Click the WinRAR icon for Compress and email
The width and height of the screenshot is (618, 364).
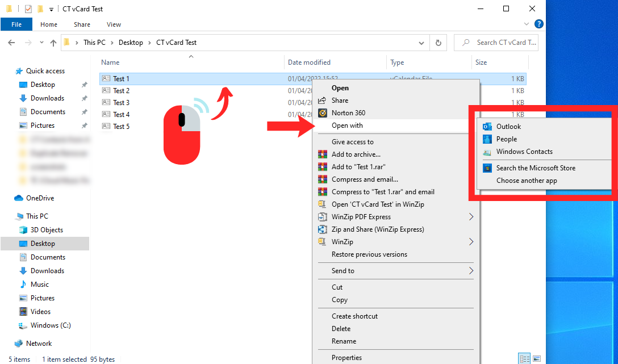click(323, 179)
